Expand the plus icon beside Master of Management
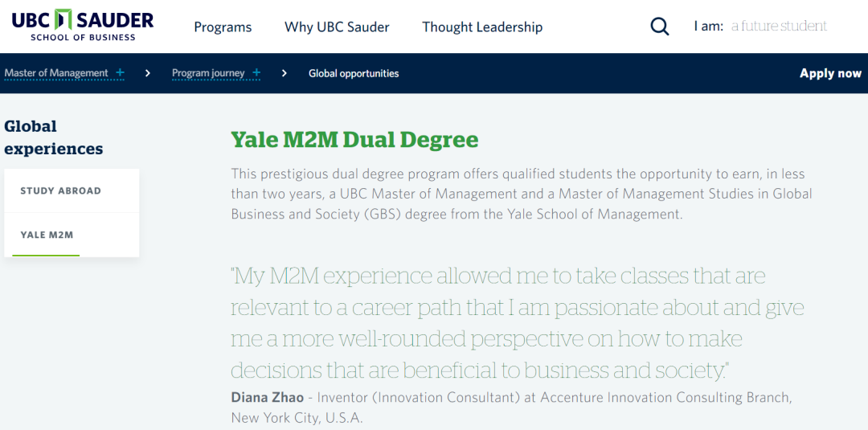Viewport: 868px width, 430px height. 121,73
